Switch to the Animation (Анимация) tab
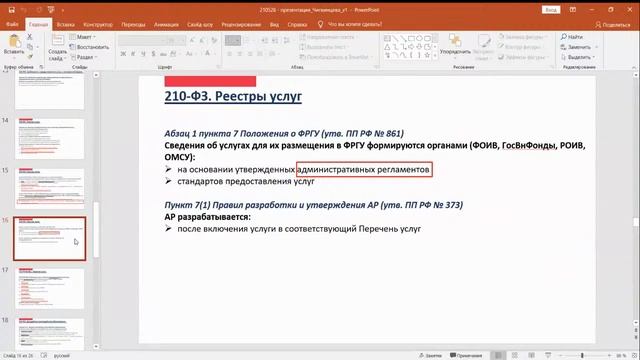This screenshot has width=640, height=360. coord(166,24)
